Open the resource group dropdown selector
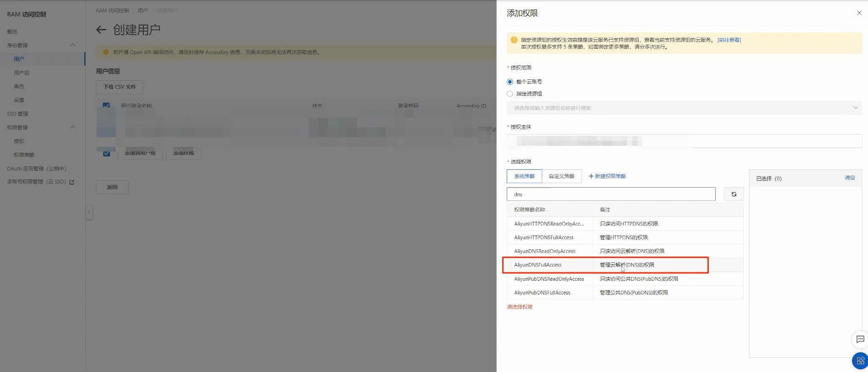The width and height of the screenshot is (868, 372). pos(684,108)
